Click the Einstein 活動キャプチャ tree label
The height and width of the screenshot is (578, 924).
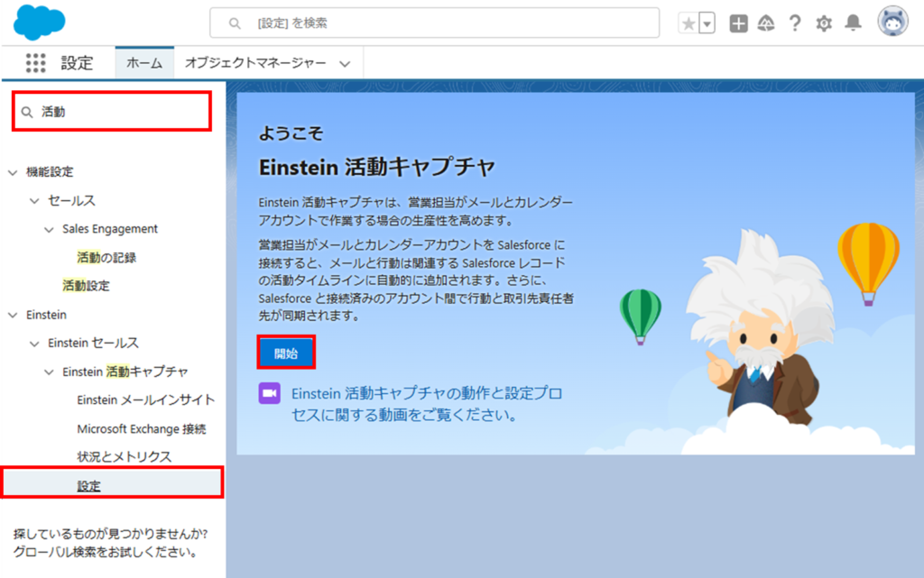(x=125, y=372)
